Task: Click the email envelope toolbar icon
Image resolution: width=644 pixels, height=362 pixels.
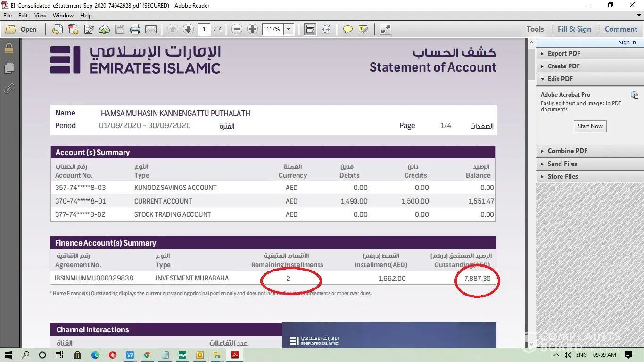Action: pyautogui.click(x=151, y=29)
